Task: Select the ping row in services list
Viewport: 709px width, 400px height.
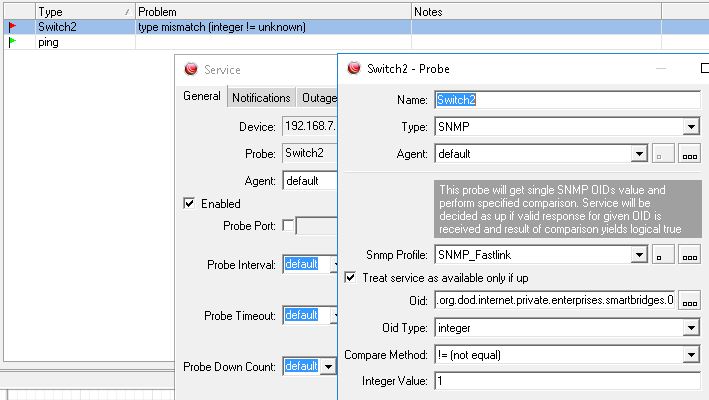Action: tap(356, 42)
